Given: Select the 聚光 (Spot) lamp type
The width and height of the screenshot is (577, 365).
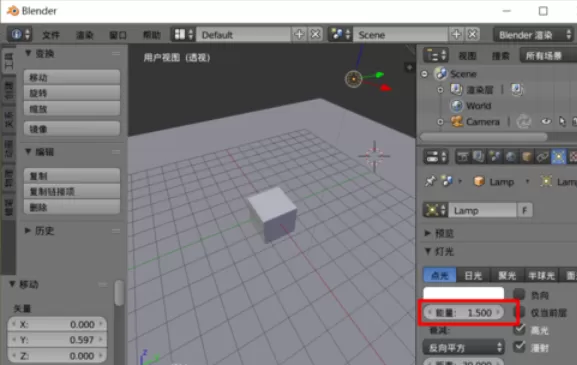Looking at the screenshot, I should pos(507,275).
